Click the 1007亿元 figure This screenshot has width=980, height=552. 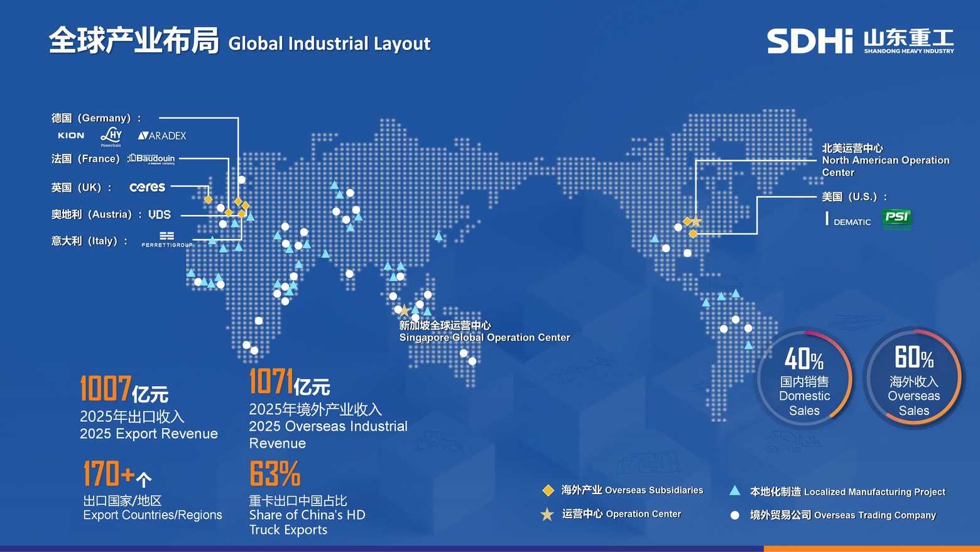click(124, 389)
